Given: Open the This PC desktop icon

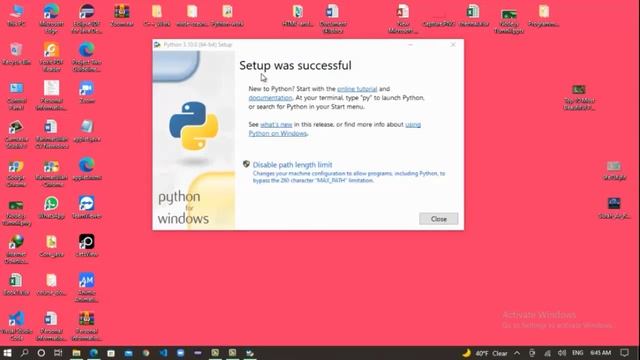Looking at the screenshot, I should [x=16, y=16].
